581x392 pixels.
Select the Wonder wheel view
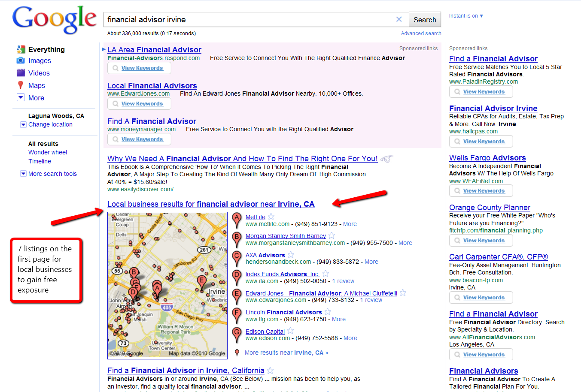48,152
